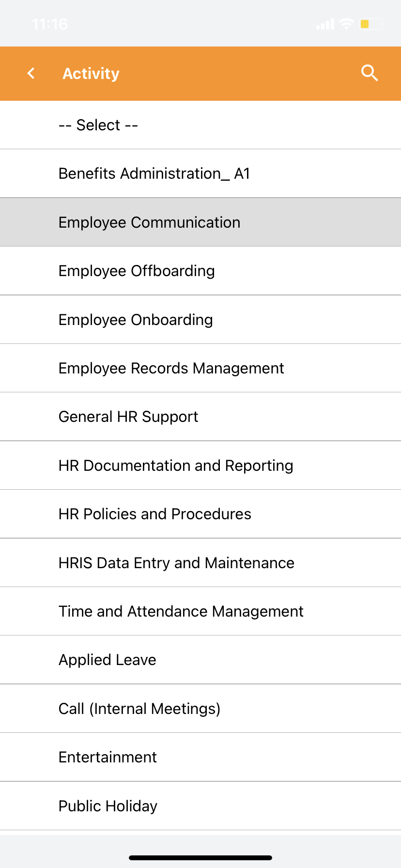The height and width of the screenshot is (868, 401).
Task: Tap the Wi-Fi icon in status bar
Action: point(347,24)
